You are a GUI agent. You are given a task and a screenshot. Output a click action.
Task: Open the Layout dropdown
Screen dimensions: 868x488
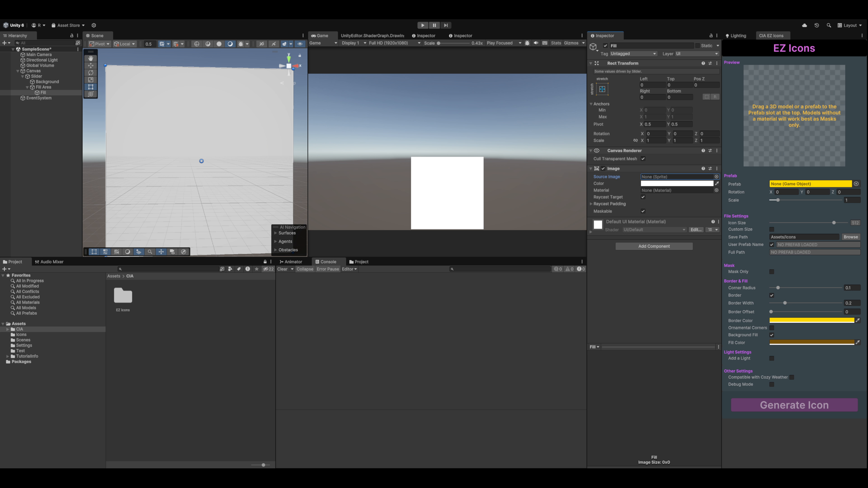849,25
